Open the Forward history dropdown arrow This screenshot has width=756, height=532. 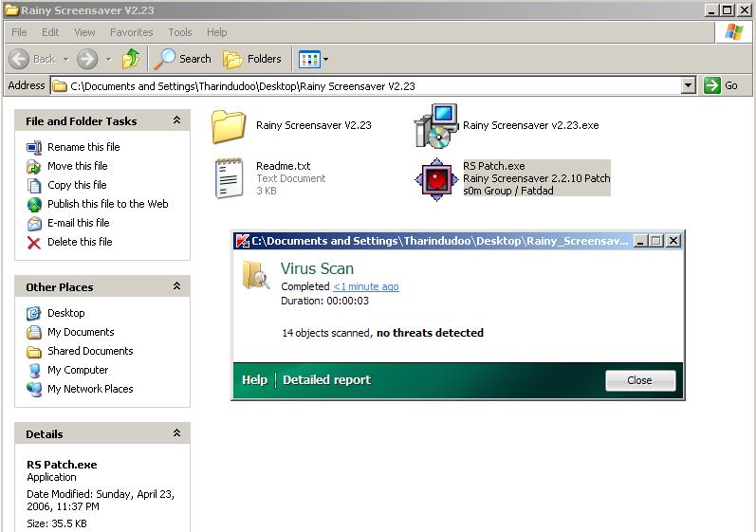109,60
